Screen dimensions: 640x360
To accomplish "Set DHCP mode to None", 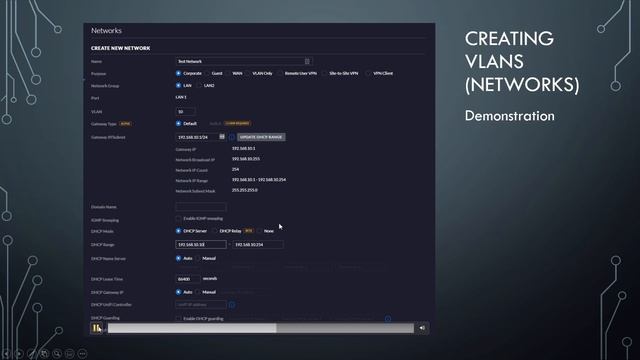I will click(x=260, y=231).
